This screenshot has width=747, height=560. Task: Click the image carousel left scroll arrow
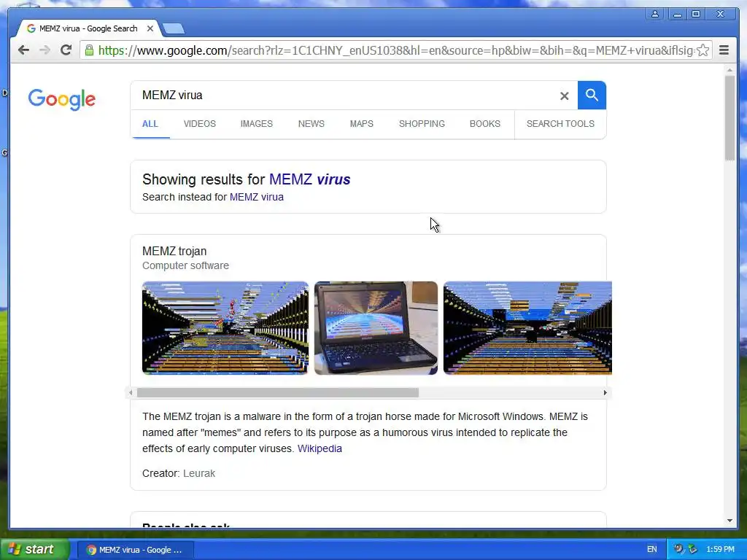[131, 393]
